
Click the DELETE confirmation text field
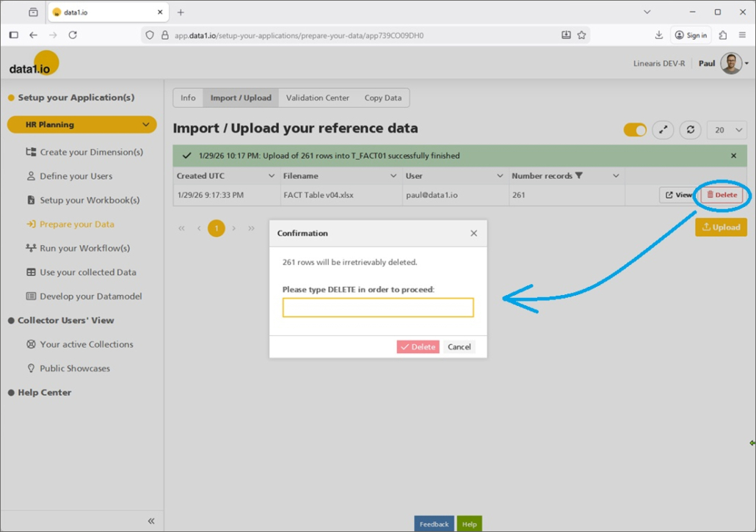(x=378, y=307)
